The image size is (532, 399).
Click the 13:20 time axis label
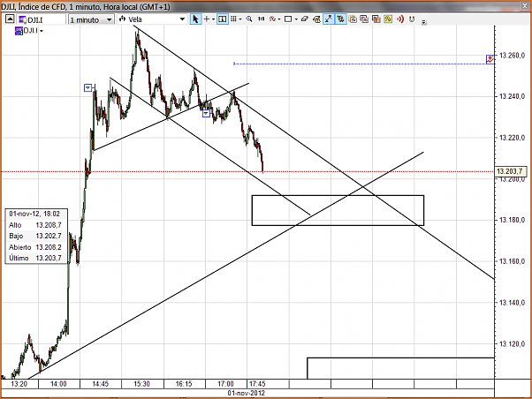[19, 384]
